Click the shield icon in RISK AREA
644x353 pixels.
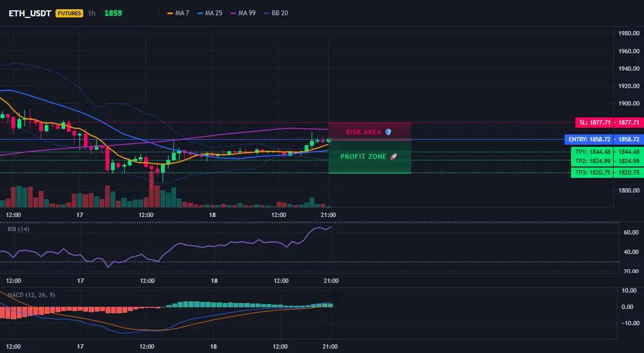[x=388, y=132]
